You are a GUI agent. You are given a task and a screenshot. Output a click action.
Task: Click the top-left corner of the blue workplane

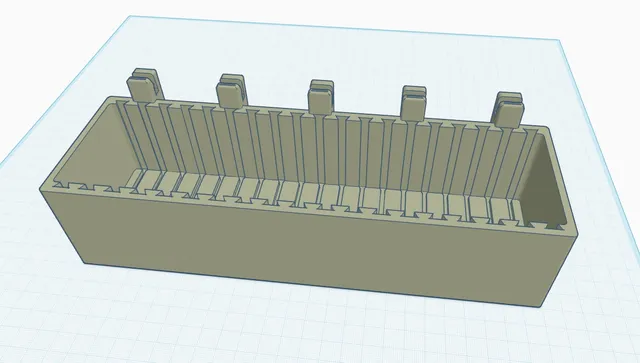pyautogui.click(x=131, y=16)
